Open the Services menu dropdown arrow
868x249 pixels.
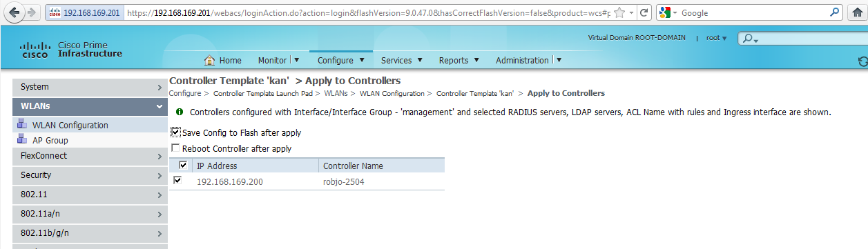[x=419, y=60]
